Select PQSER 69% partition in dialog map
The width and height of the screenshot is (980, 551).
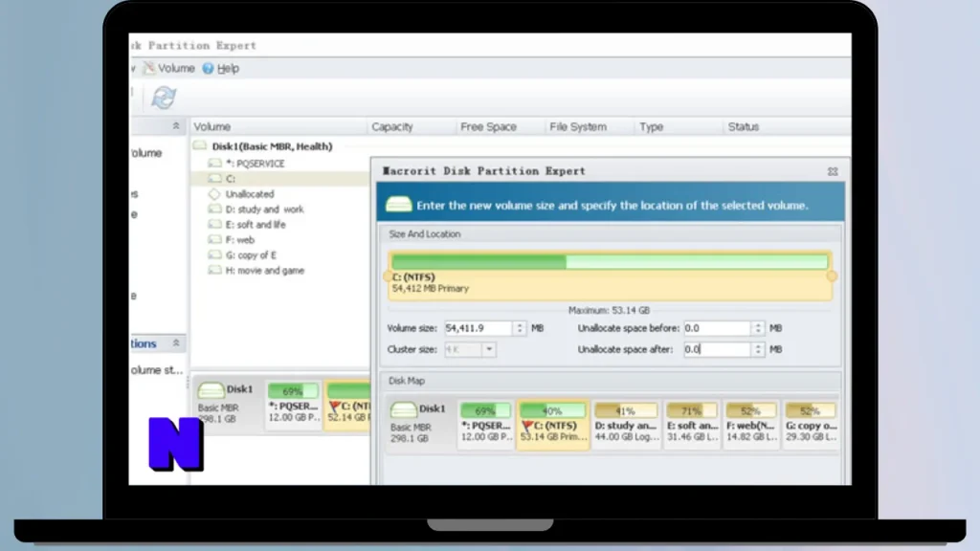coord(486,424)
